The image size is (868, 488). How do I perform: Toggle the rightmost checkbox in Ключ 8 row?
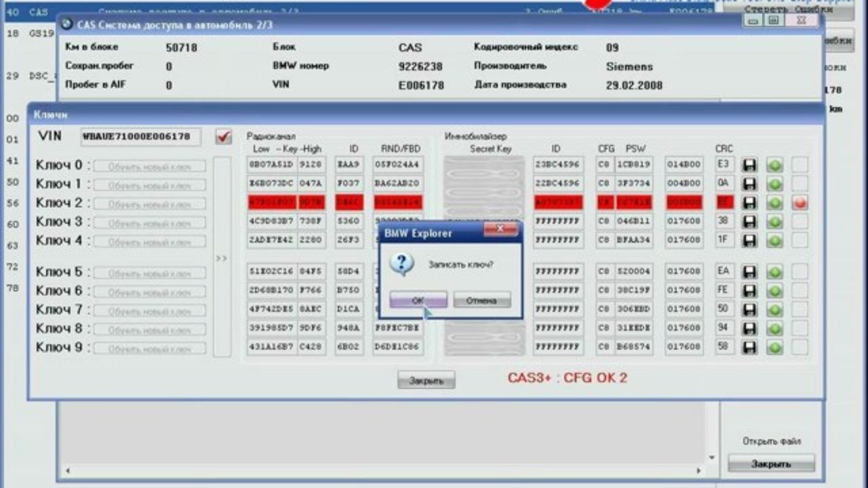click(800, 329)
